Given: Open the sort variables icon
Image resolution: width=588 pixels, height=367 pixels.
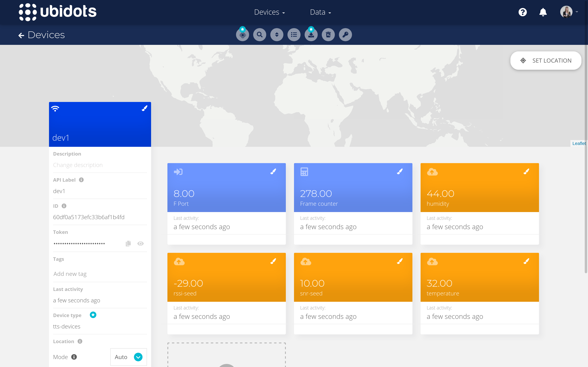Looking at the screenshot, I should click(277, 35).
